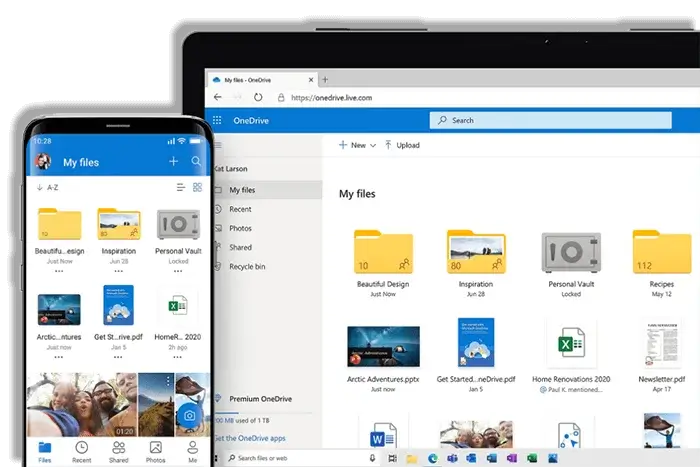Tap the profile avatar in phone app

coord(43,161)
